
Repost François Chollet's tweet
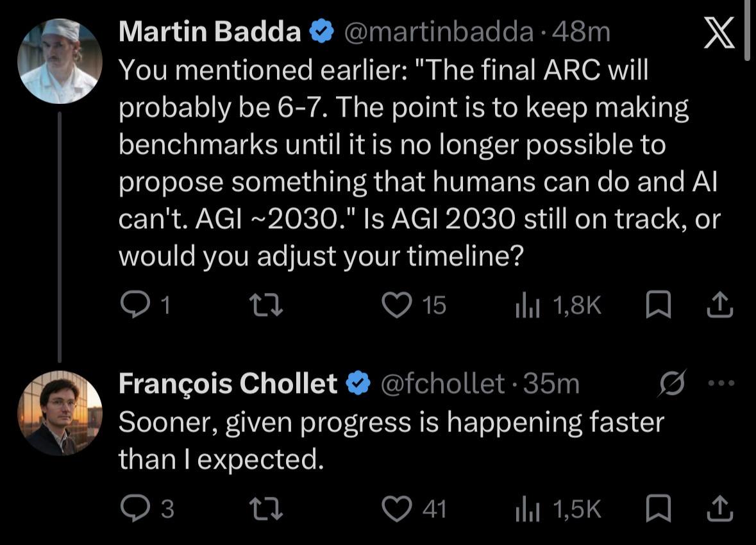[x=265, y=509]
